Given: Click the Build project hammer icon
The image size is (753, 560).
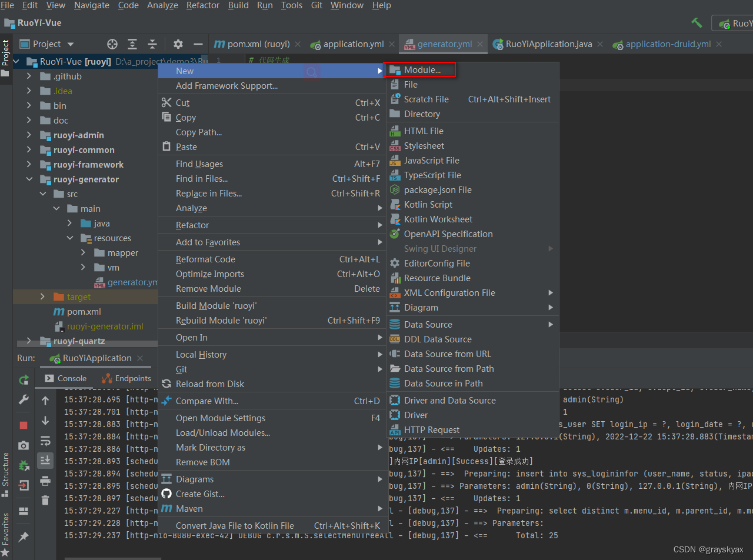Looking at the screenshot, I should tap(697, 23).
